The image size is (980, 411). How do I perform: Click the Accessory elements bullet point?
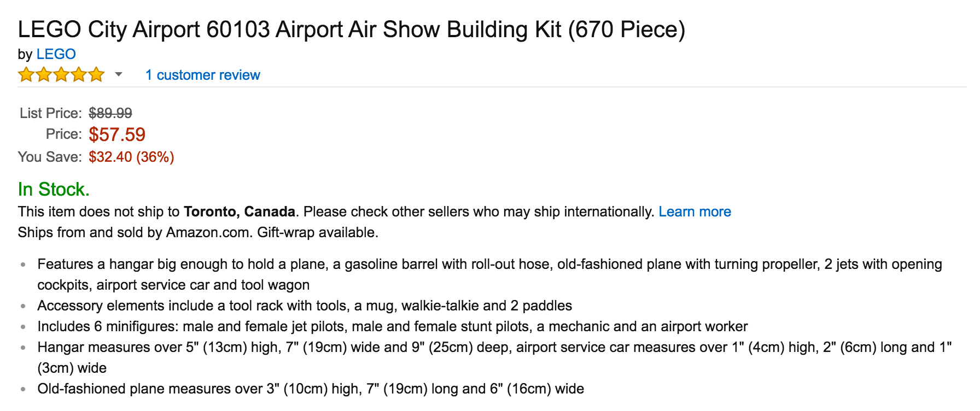[305, 306]
